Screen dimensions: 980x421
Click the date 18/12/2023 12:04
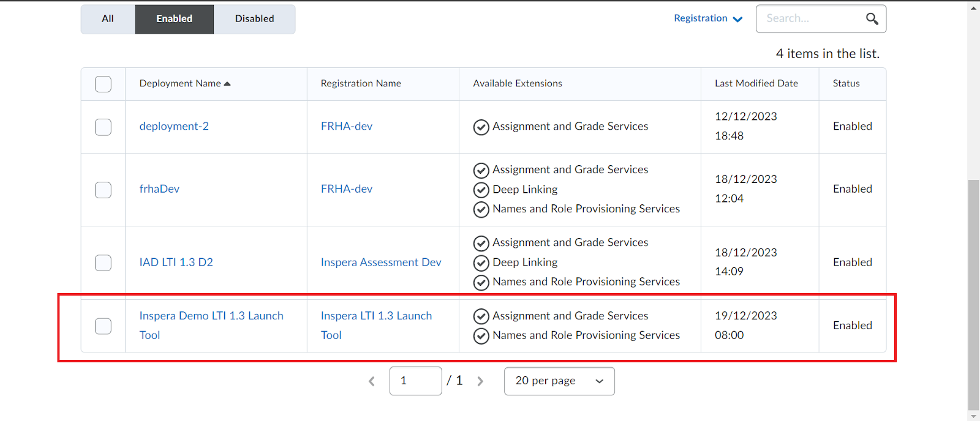746,189
